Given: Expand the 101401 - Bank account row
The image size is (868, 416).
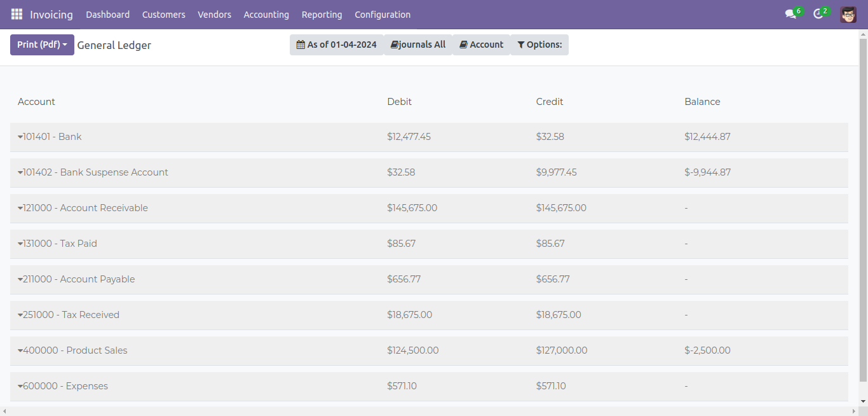Looking at the screenshot, I should tap(50, 137).
